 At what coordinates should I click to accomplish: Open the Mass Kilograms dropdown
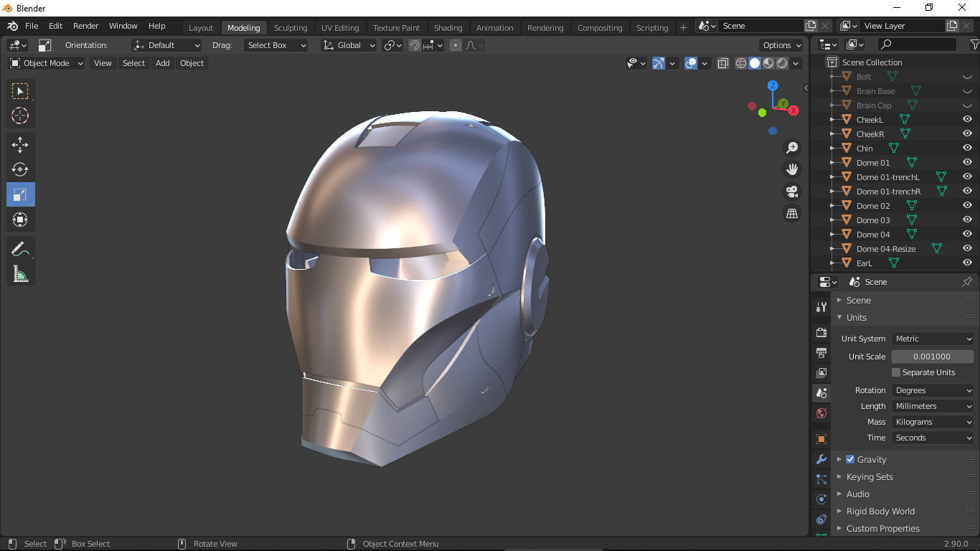[933, 422]
